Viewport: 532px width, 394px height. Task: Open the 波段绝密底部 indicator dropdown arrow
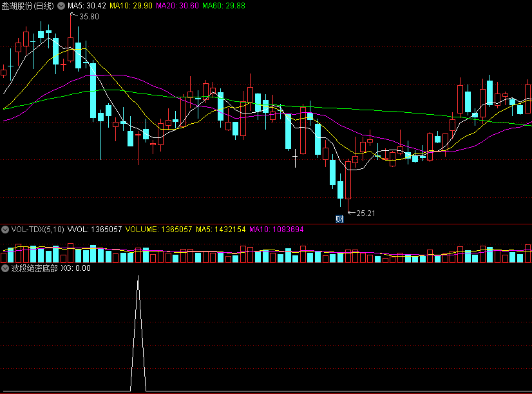click(5, 268)
